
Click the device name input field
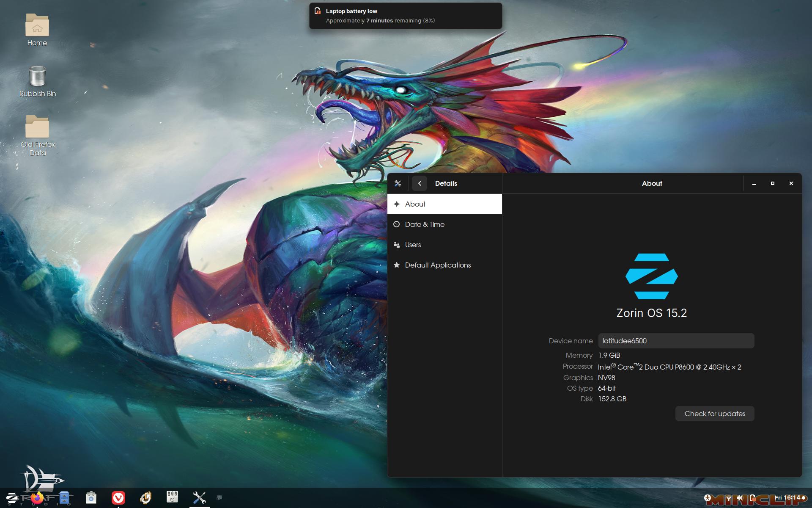coord(676,340)
